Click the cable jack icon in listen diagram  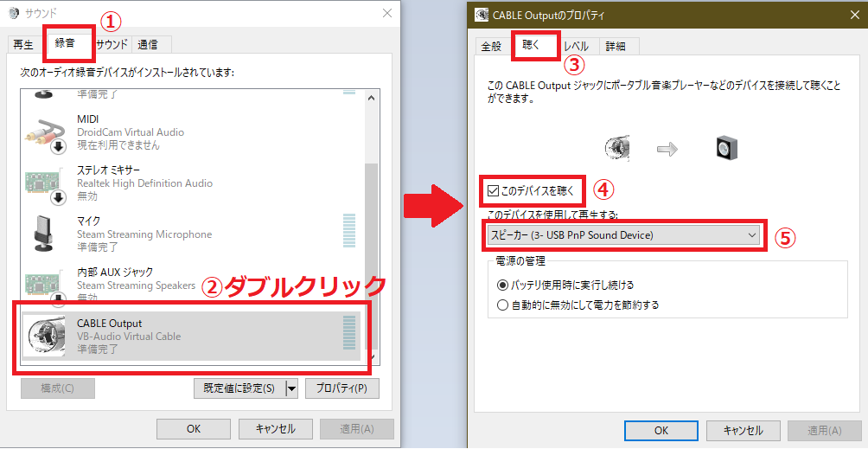click(618, 149)
